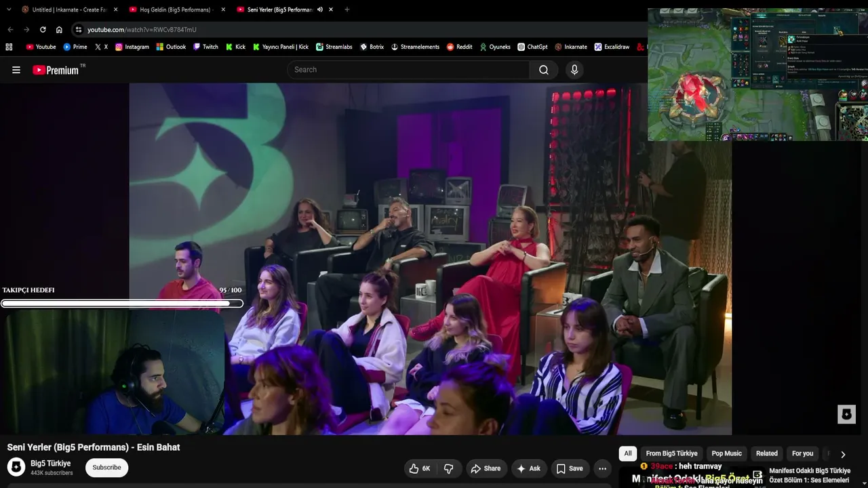Click the Ask button

pos(528,468)
